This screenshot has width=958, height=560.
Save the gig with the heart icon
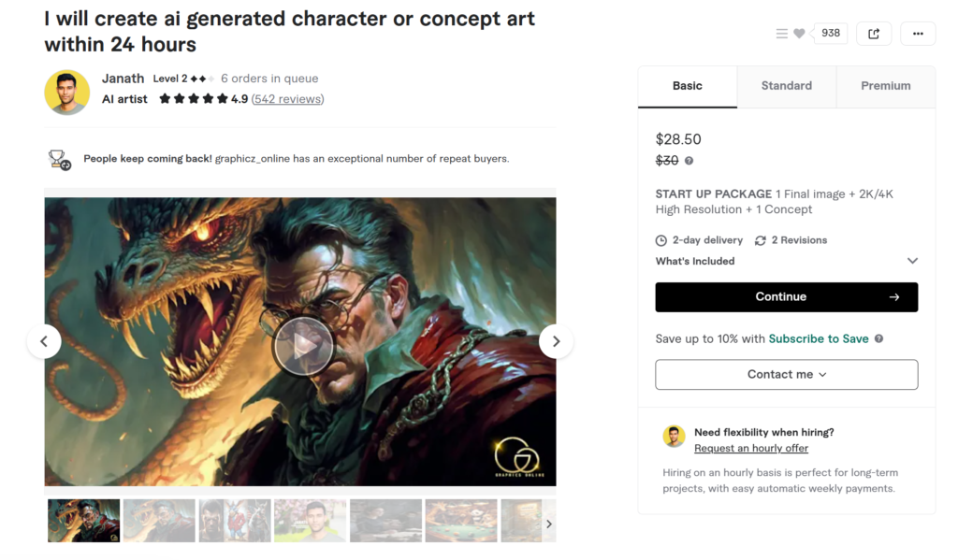(800, 33)
